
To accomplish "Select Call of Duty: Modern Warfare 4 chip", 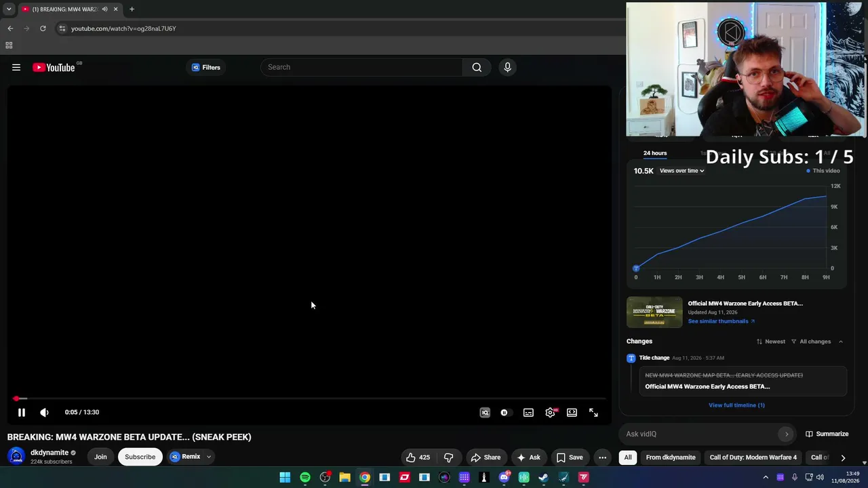I will pyautogui.click(x=753, y=457).
